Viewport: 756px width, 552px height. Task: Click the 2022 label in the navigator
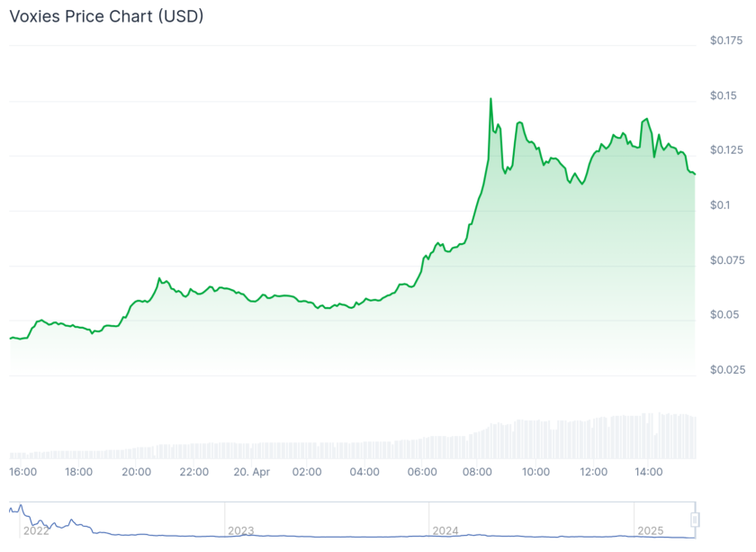click(x=36, y=530)
